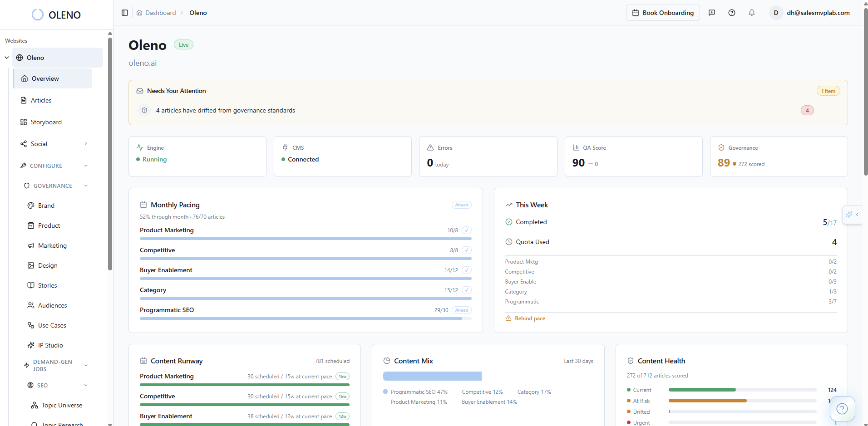Open the feedback message icon

click(712, 13)
